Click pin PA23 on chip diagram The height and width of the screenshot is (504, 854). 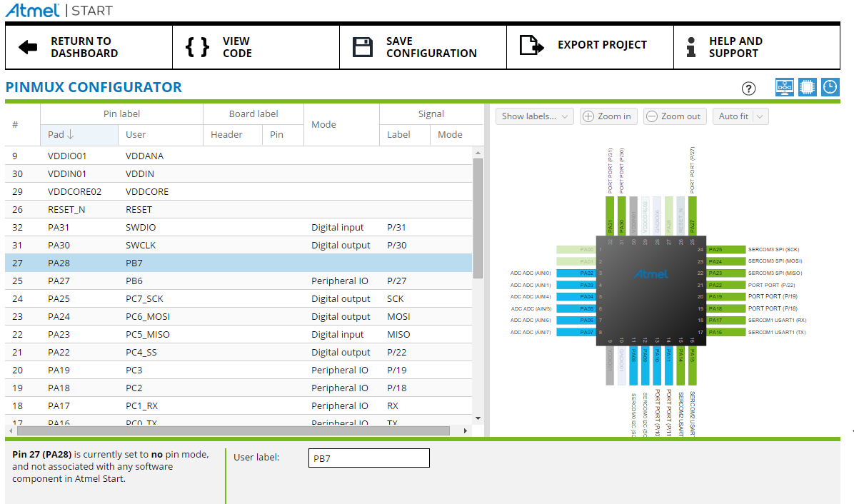coord(726,273)
